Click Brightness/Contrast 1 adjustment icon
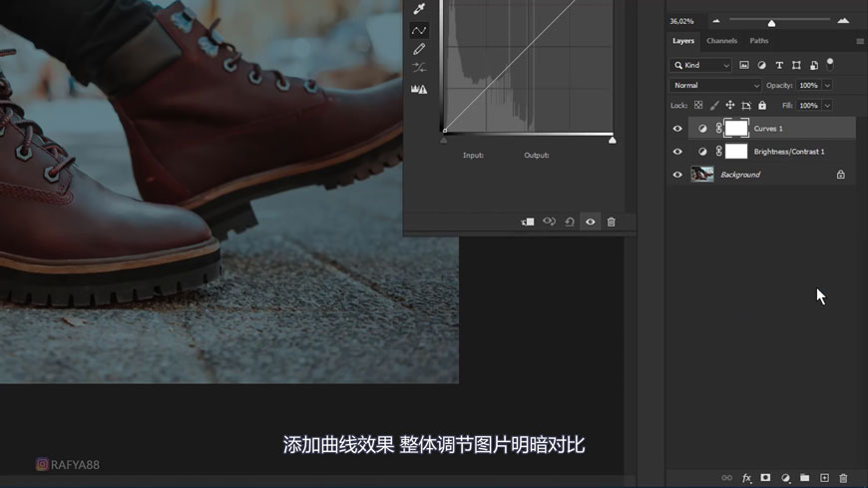This screenshot has height=488, width=868. [x=702, y=152]
